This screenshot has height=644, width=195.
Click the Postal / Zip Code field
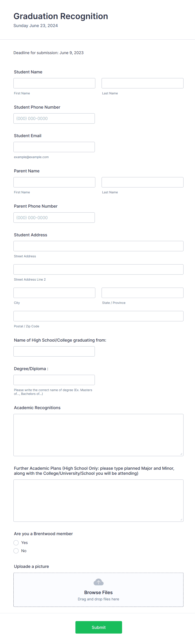98,316
